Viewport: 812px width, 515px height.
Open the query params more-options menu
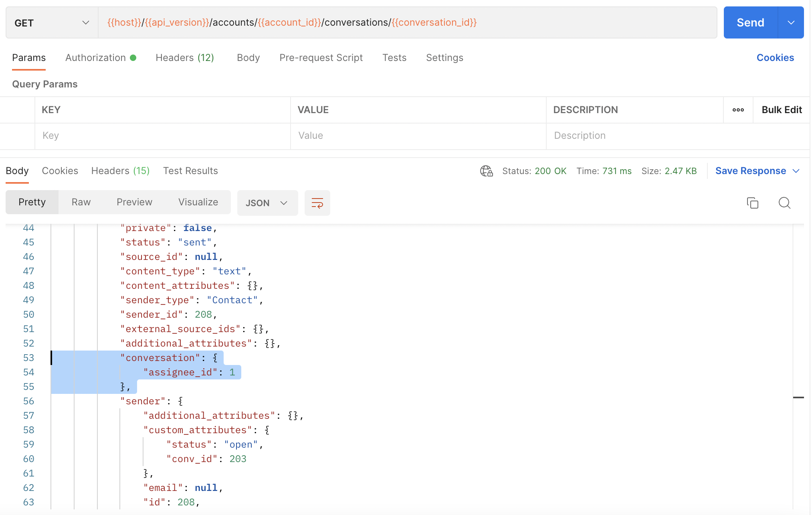coord(738,109)
